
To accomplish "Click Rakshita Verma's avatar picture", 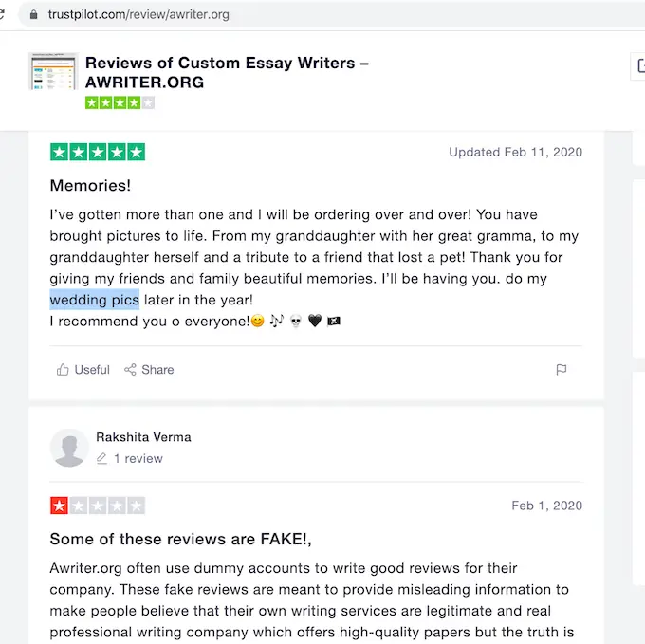I will 69,448.
